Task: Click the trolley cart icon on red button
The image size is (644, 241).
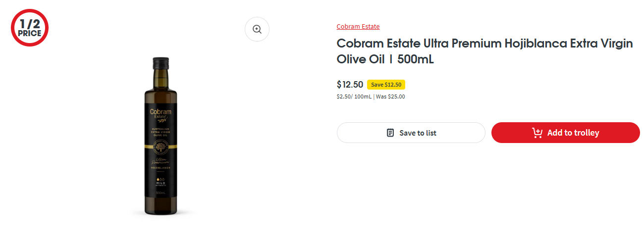Action: point(537,133)
